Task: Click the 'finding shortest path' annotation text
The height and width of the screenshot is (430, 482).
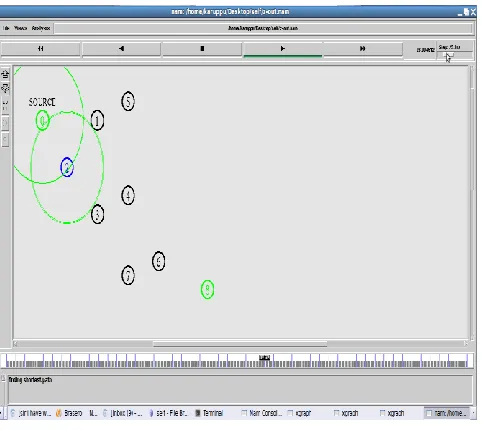Action: 30,380
